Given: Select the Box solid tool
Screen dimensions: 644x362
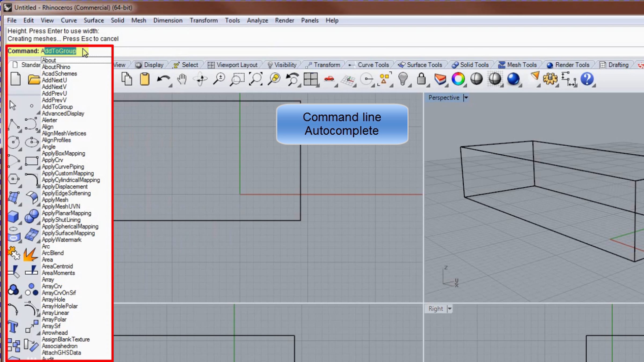Looking at the screenshot, I should pos(13,217).
